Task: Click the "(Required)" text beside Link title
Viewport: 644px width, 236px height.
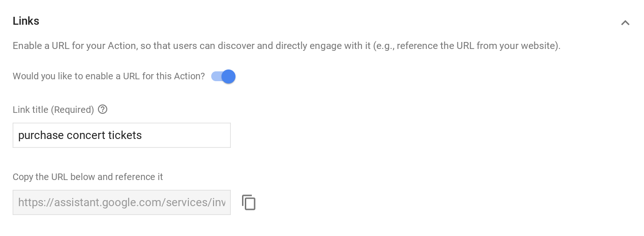Action: click(72, 110)
